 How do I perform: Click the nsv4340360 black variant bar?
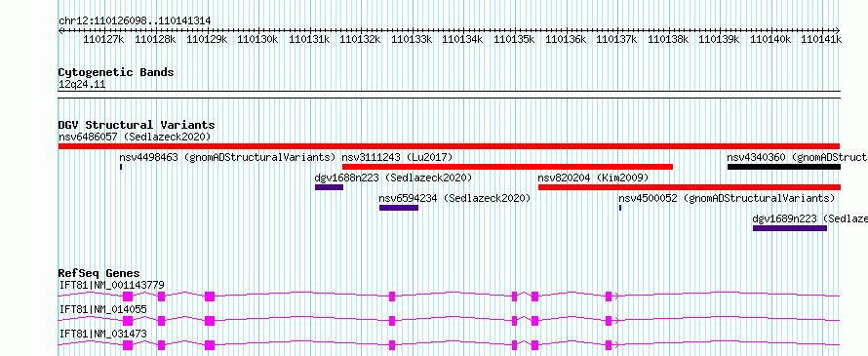(x=784, y=167)
